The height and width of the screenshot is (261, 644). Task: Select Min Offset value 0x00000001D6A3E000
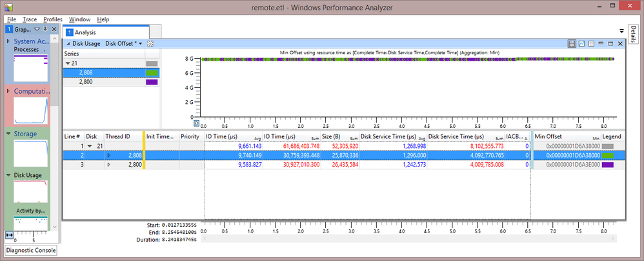[574, 164]
